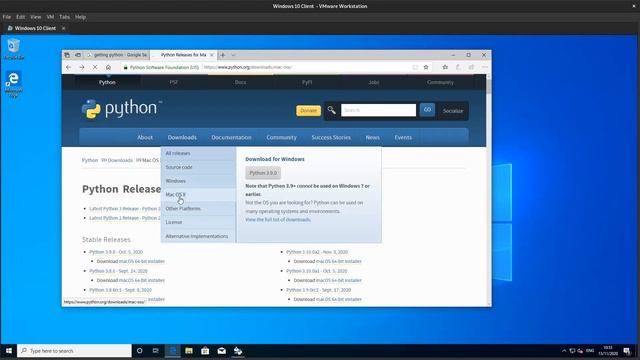Open the Socialize dropdown
Screen dimensions: 640x360
tap(453, 111)
